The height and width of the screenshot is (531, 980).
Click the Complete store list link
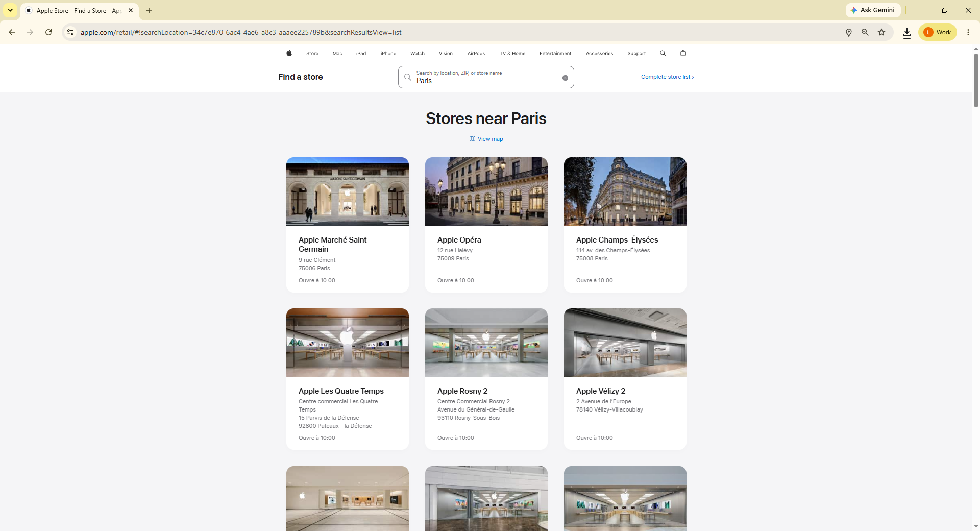tap(667, 77)
